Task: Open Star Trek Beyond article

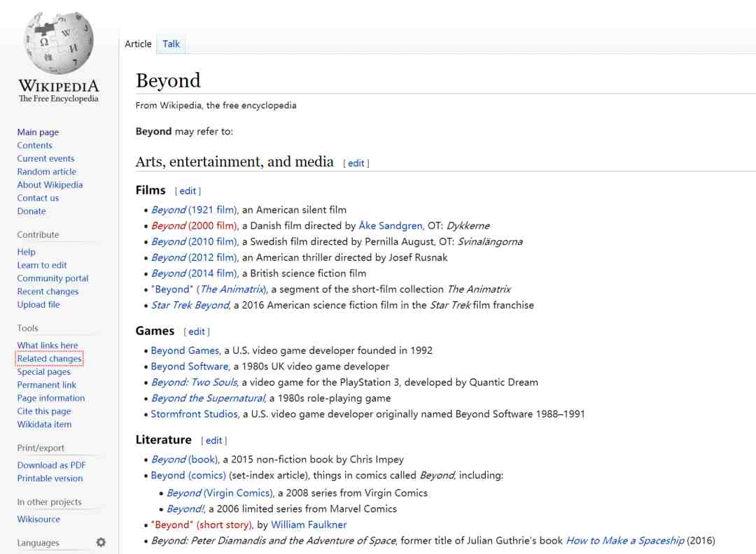Action: pyautogui.click(x=191, y=306)
